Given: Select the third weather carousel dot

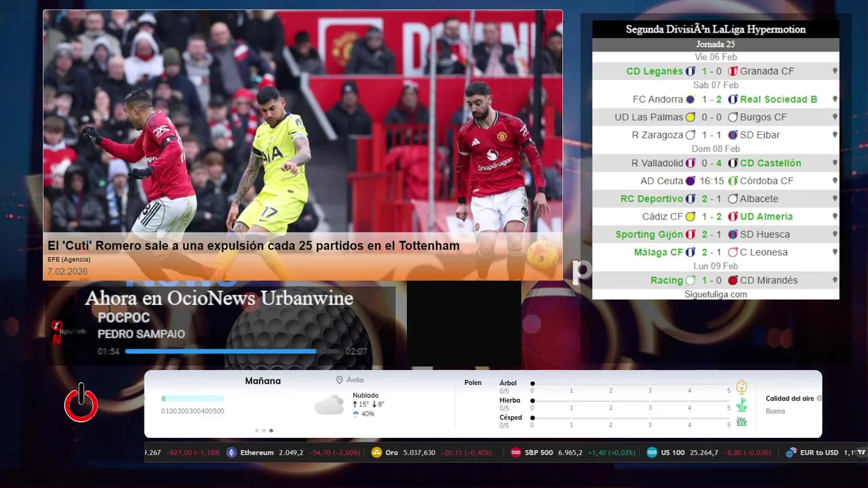Looking at the screenshot, I should (271, 430).
